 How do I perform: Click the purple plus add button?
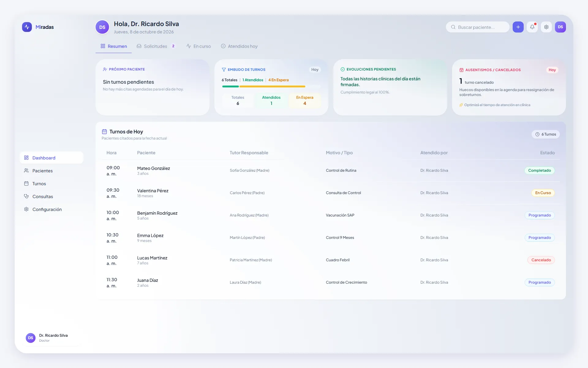point(518,27)
